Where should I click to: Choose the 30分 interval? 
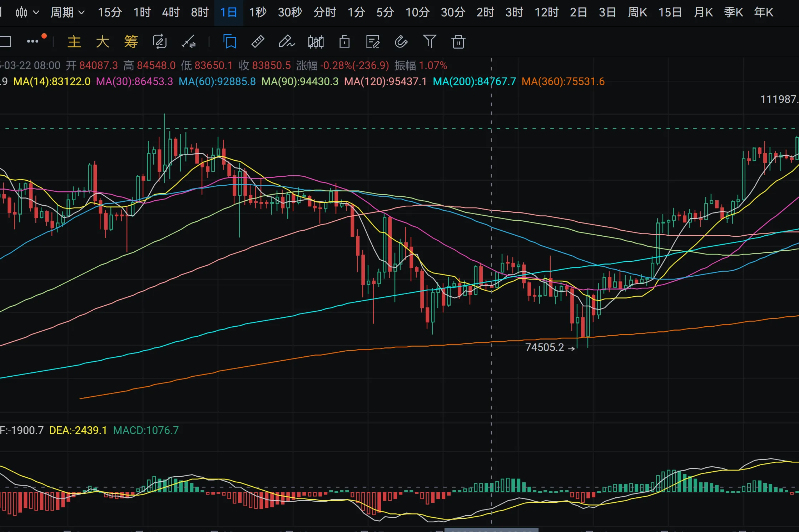coord(453,12)
